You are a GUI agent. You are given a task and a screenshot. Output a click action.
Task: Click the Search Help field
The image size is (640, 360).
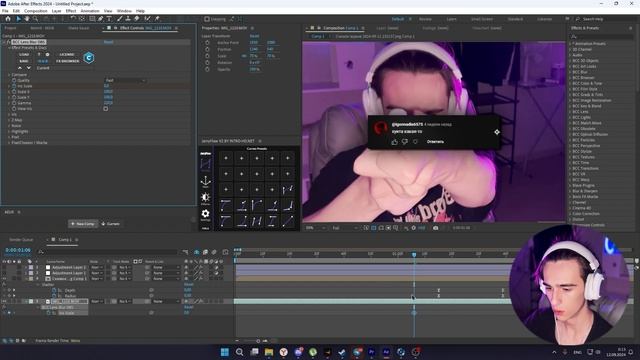coord(605,19)
